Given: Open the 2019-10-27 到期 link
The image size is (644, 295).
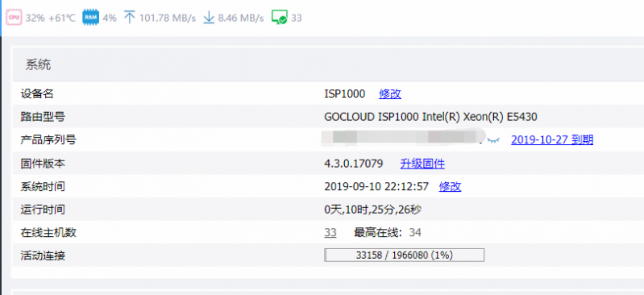Looking at the screenshot, I should tap(552, 139).
